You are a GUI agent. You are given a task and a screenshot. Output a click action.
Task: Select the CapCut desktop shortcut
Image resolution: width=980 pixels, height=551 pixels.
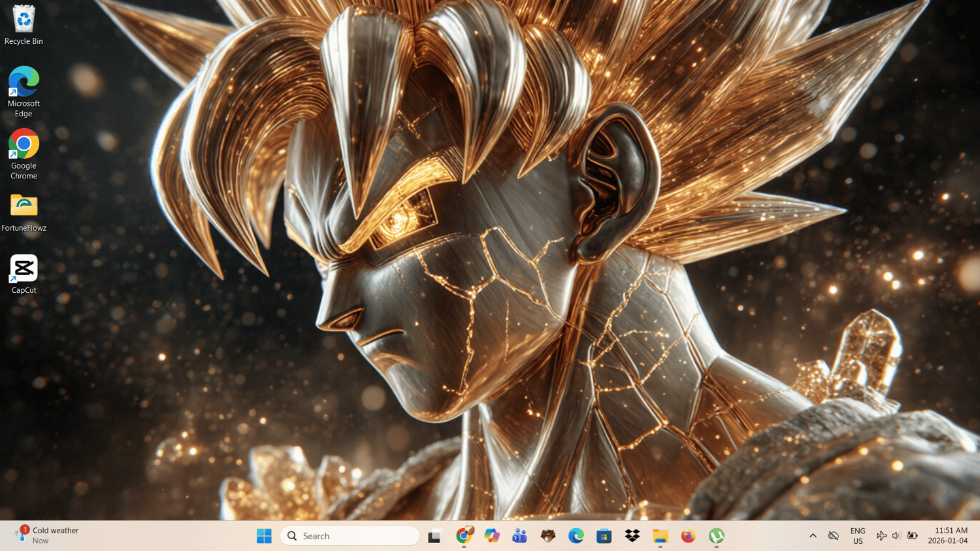(x=24, y=275)
